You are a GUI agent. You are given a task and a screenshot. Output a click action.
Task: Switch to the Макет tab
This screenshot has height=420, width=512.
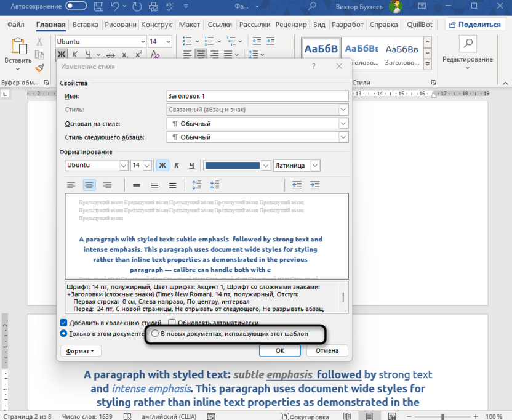pyautogui.click(x=190, y=25)
